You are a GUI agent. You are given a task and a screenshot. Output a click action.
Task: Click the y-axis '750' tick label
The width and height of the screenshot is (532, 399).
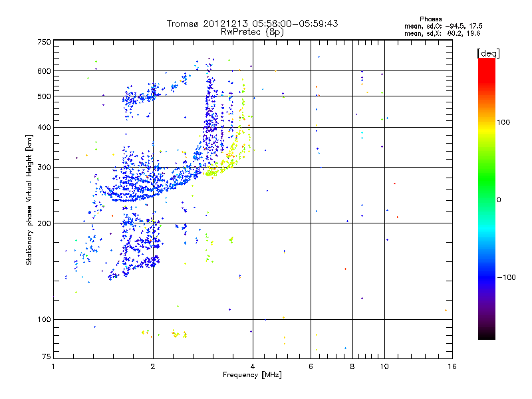(x=44, y=42)
